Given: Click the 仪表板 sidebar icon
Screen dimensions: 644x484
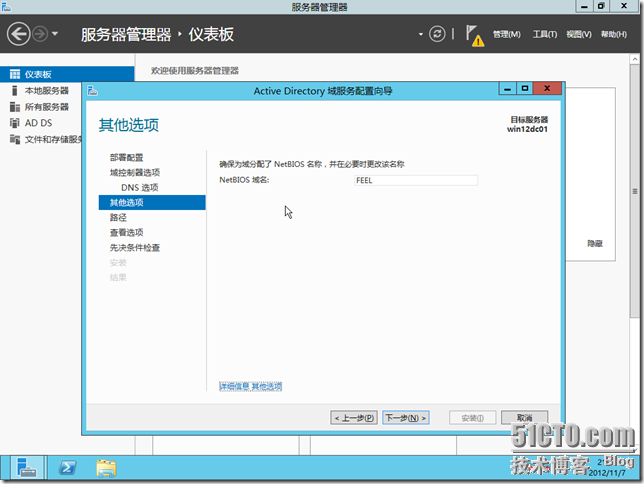Looking at the screenshot, I should 15,74.
